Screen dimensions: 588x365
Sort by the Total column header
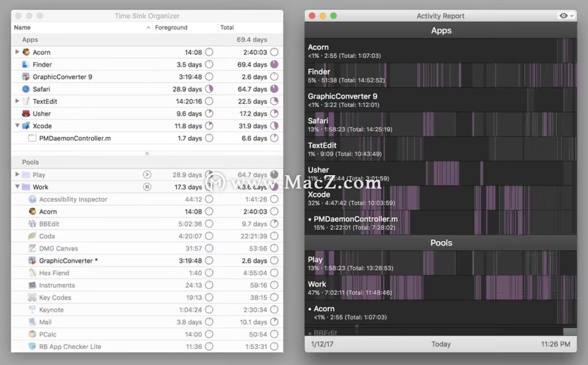pos(251,27)
